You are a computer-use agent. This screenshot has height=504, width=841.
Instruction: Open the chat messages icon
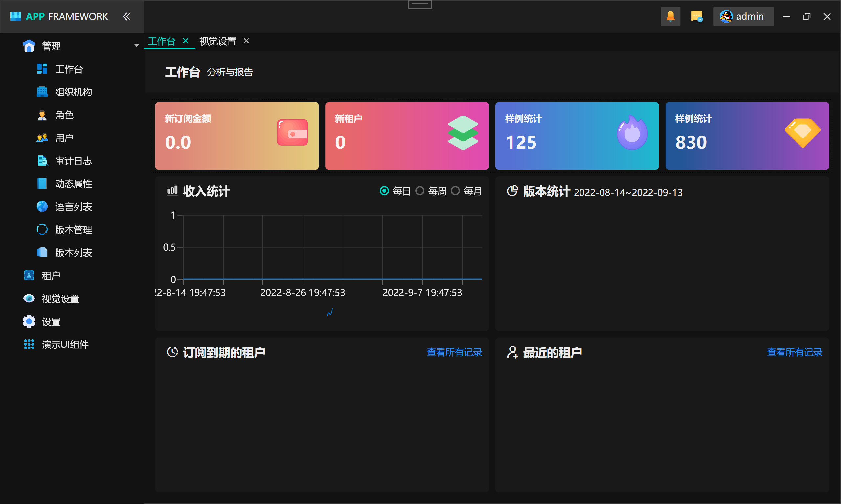click(696, 16)
